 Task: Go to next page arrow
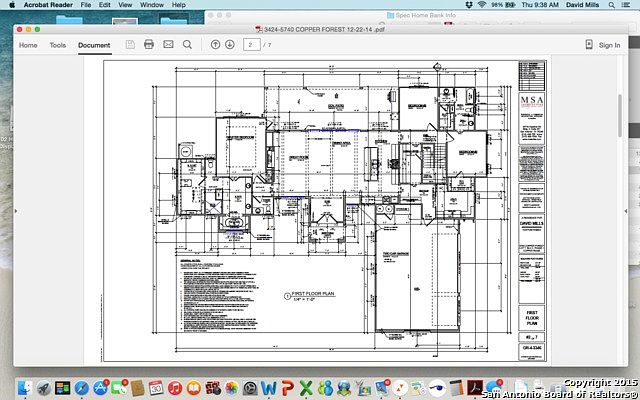click(x=230, y=44)
